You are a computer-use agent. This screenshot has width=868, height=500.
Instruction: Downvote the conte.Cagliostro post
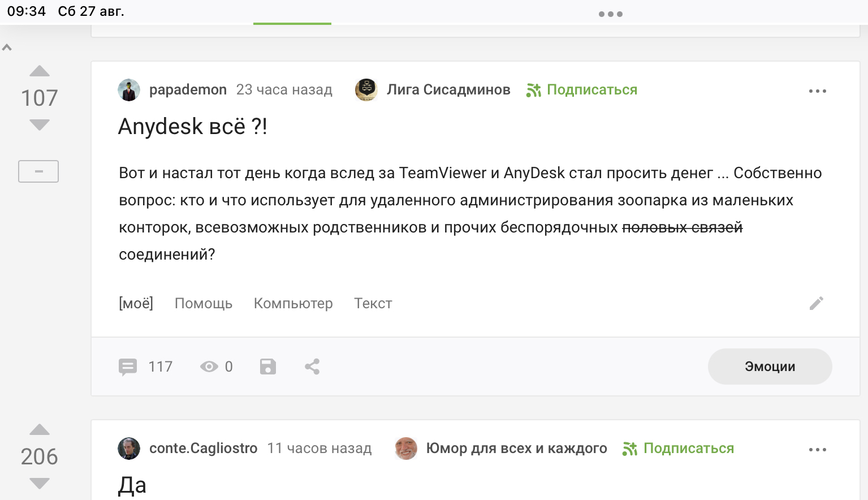pos(40,484)
